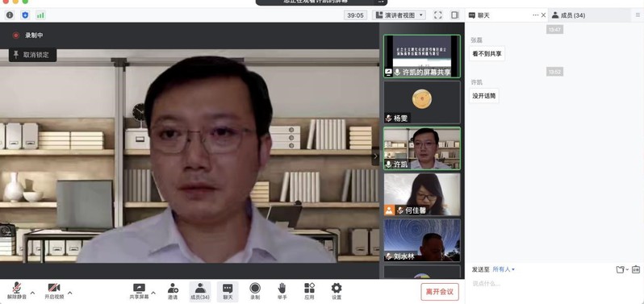Screen dimensions: 644x304
Task: Turn on the camera (开启视频)
Action: pyautogui.click(x=54, y=291)
